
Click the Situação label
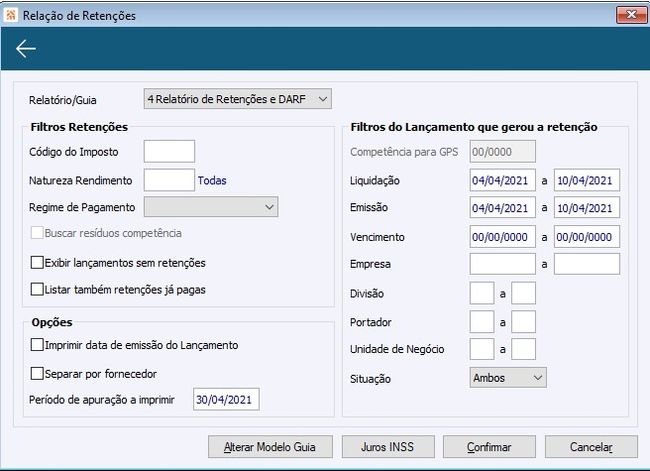(370, 379)
